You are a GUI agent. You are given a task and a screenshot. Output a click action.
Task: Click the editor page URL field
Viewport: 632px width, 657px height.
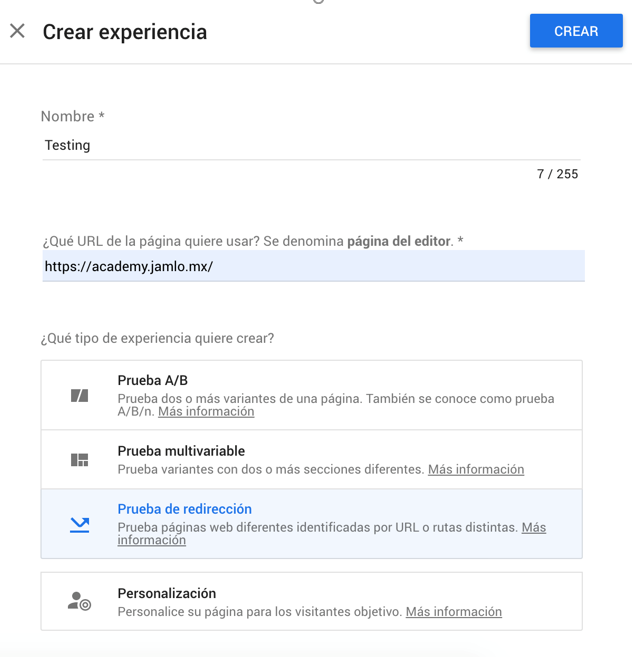pyautogui.click(x=313, y=267)
